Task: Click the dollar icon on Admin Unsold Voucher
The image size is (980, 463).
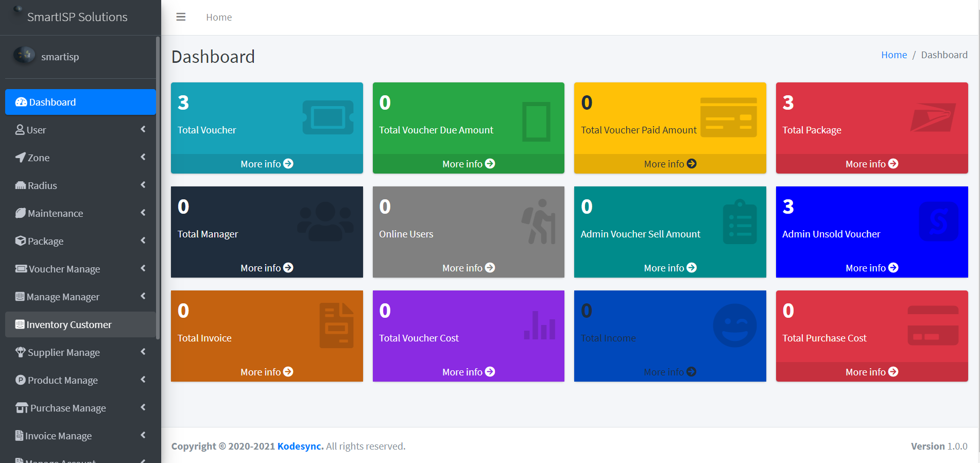Action: point(938,221)
